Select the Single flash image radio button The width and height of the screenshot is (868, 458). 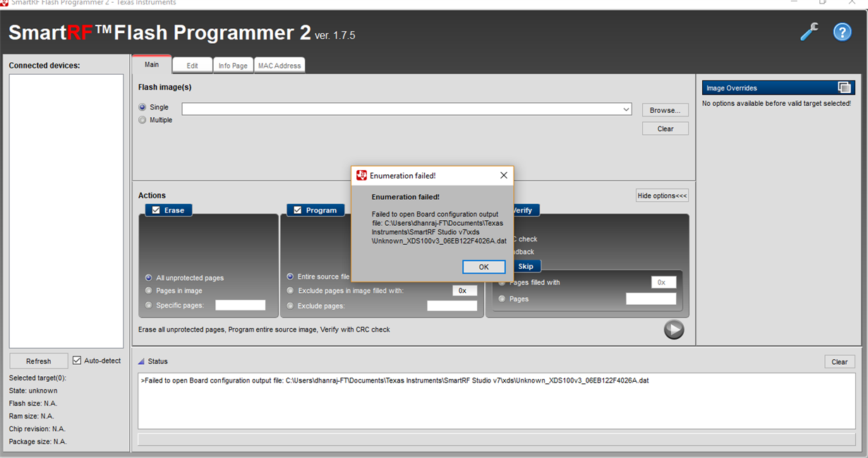pyautogui.click(x=143, y=107)
